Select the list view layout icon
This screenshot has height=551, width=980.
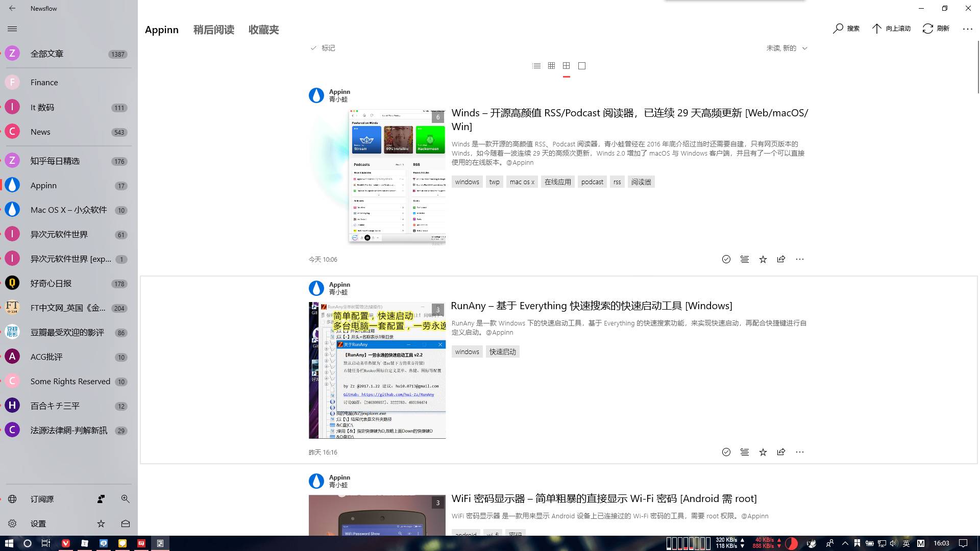[536, 66]
